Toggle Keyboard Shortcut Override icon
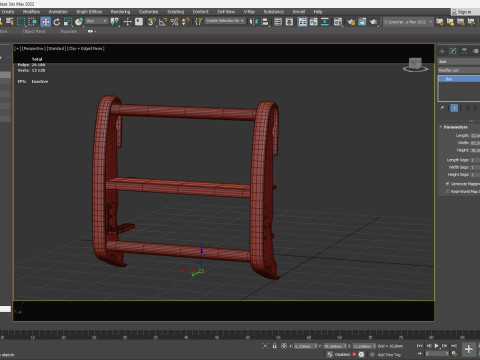This screenshot has height=360, width=480. [x=139, y=22]
